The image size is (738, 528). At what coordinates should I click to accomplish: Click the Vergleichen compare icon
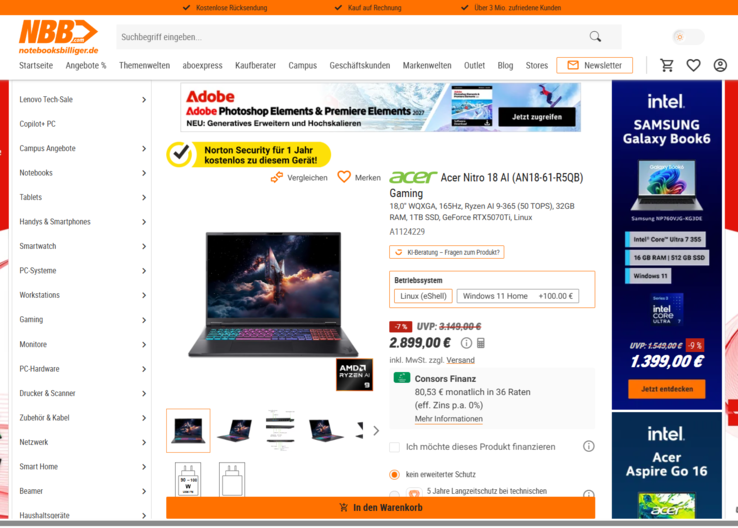pyautogui.click(x=277, y=177)
